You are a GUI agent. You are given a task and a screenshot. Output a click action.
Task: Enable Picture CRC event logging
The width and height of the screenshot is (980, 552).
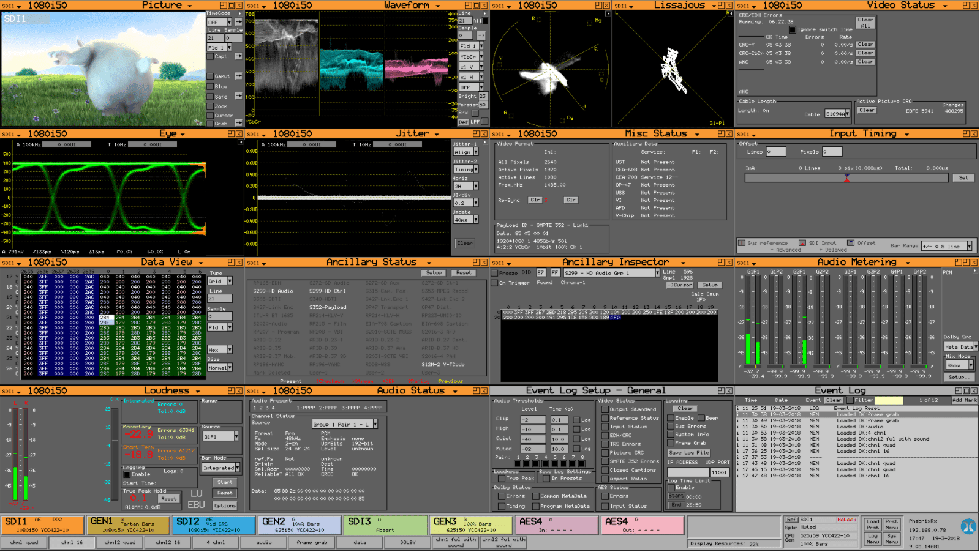(x=605, y=453)
